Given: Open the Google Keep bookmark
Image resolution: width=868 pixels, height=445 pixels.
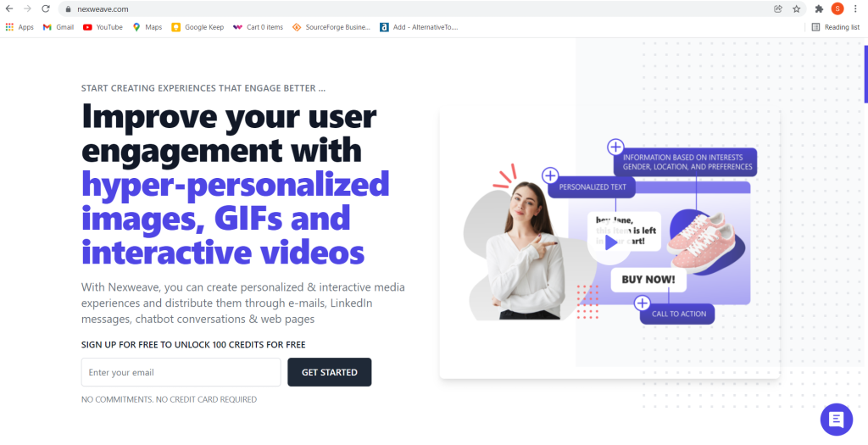Looking at the screenshot, I should tap(198, 27).
